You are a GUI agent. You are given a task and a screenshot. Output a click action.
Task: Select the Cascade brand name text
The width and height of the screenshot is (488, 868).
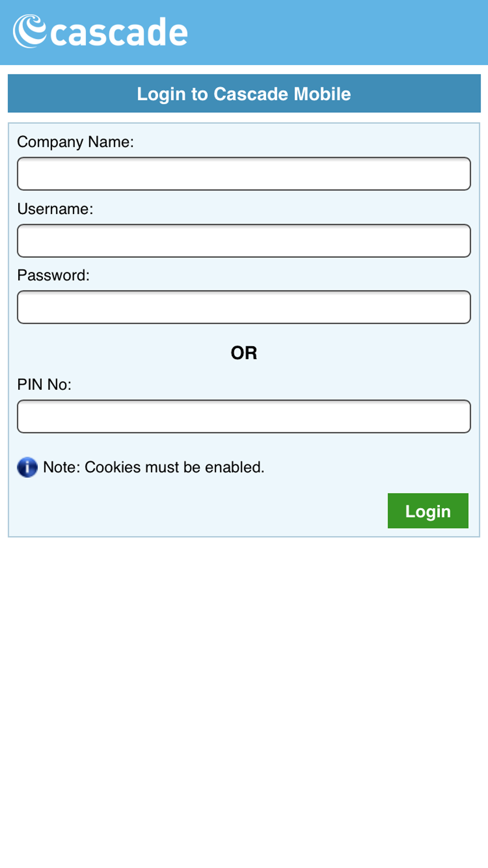(x=118, y=32)
